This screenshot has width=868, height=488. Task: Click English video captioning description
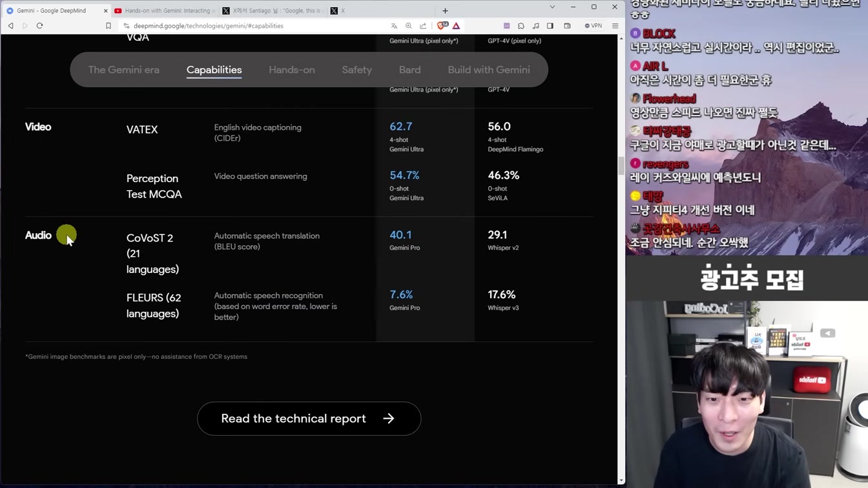click(x=258, y=133)
